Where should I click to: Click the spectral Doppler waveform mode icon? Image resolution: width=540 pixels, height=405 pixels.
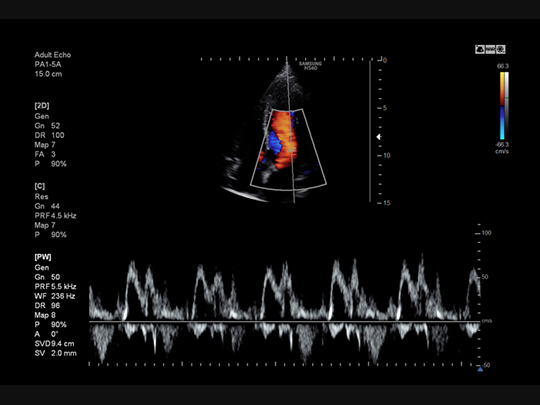(x=490, y=50)
